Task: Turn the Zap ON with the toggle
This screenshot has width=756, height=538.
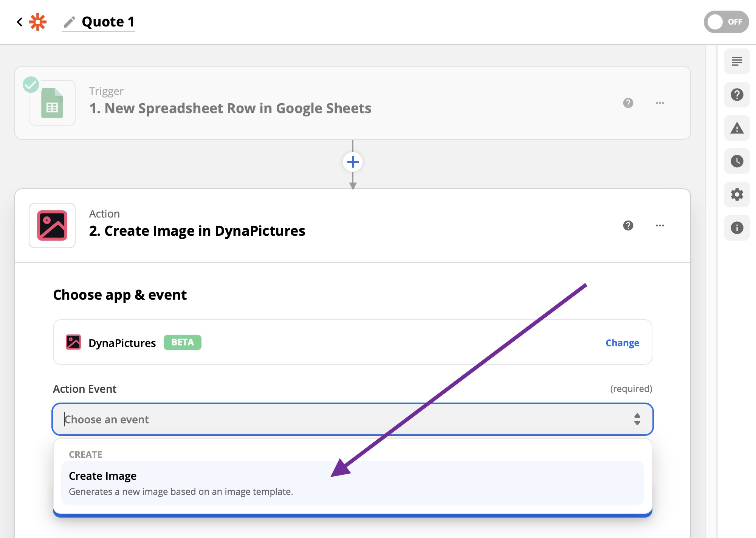Action: (x=726, y=22)
